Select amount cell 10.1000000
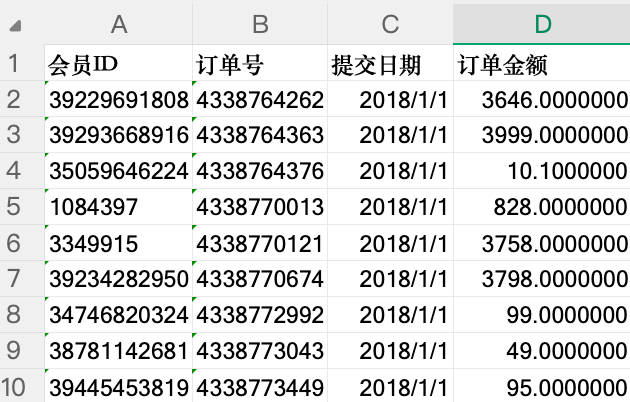 [542, 171]
